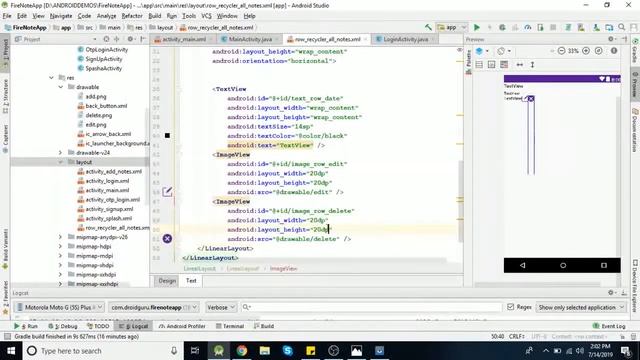This screenshot has height=360, width=640.
Task: Open the Build menu
Action: [155, 16]
